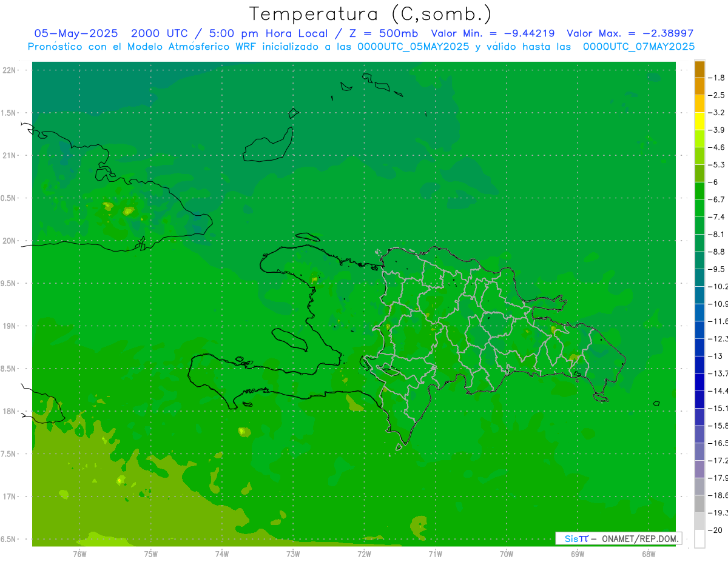
Task: Click the "75W" longitude label
Action: (x=151, y=554)
